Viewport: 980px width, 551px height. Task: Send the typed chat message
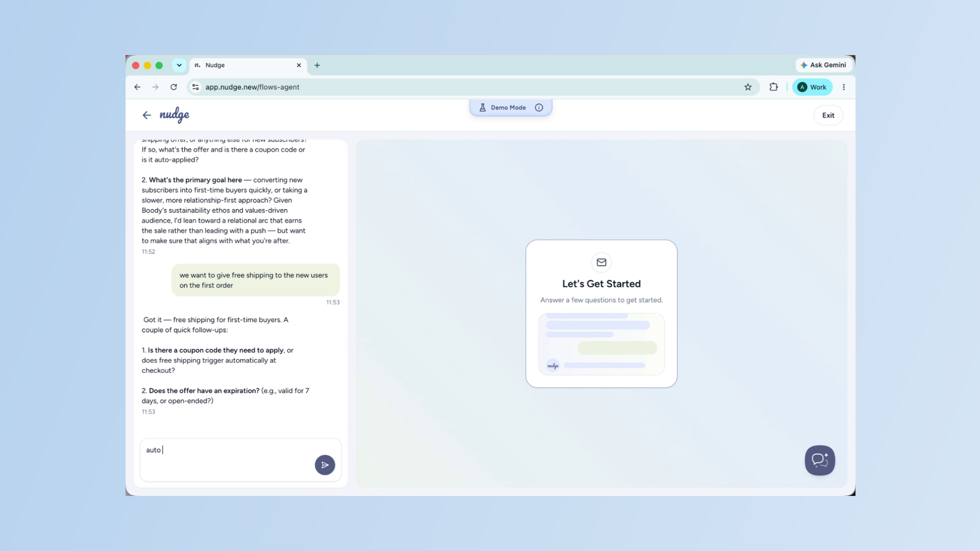[325, 465]
